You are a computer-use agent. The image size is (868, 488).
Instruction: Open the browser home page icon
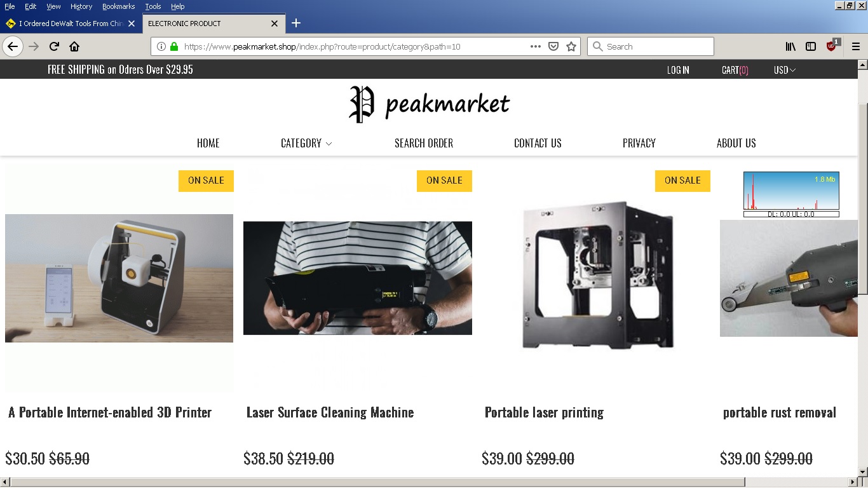click(74, 46)
